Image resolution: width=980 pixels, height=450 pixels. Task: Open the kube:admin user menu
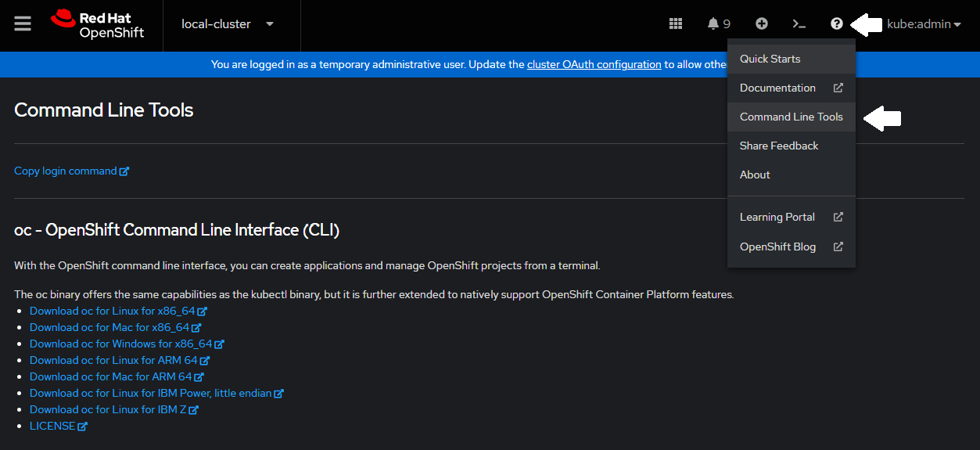924,24
